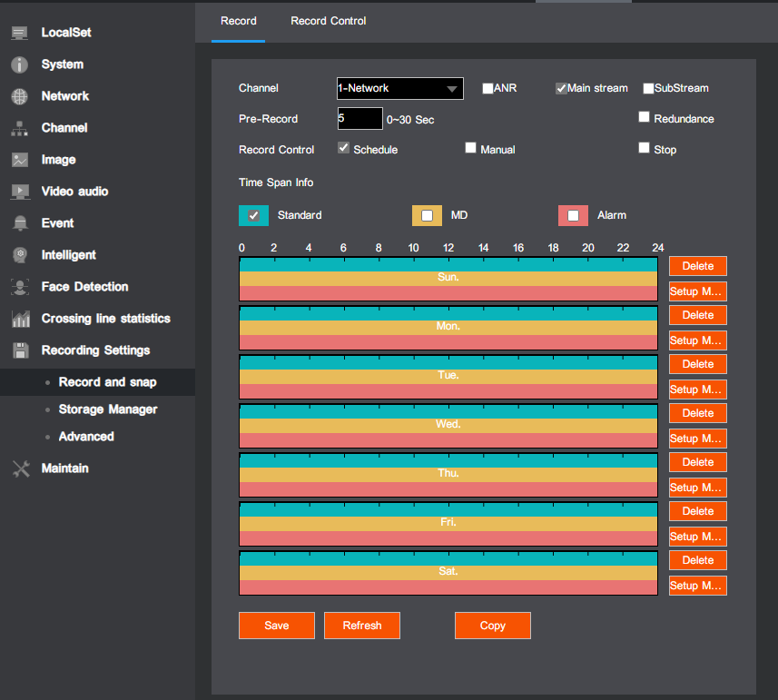Click the Wed. schedule timeline bar
The height and width of the screenshot is (700, 778).
click(448, 426)
